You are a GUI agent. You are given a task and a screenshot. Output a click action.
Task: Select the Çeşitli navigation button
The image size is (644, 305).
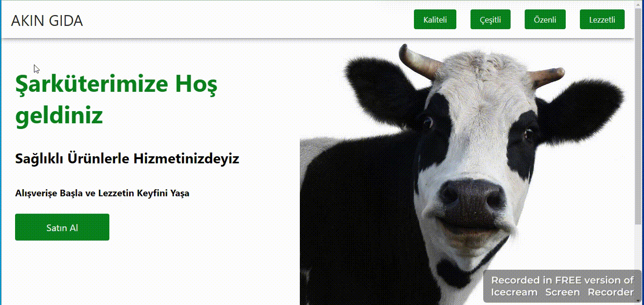click(x=490, y=20)
